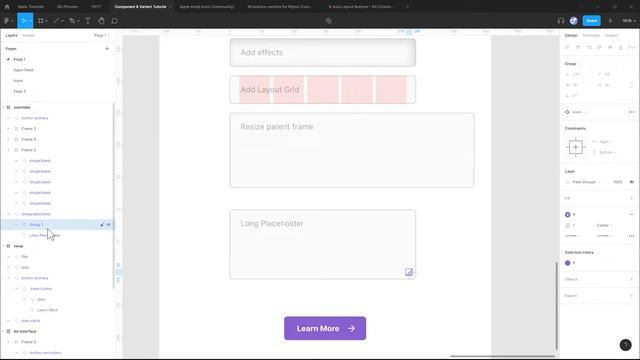Open the Prototype tab

tap(591, 36)
